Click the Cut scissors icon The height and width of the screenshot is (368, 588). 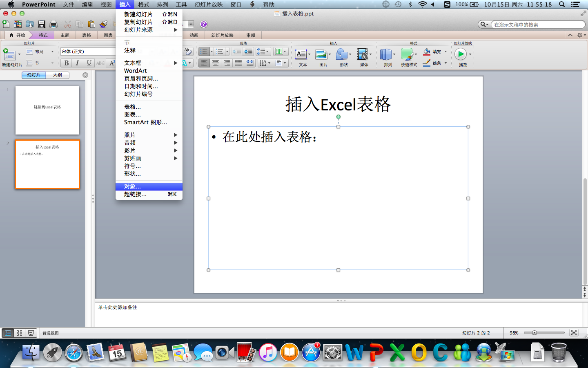tap(68, 24)
